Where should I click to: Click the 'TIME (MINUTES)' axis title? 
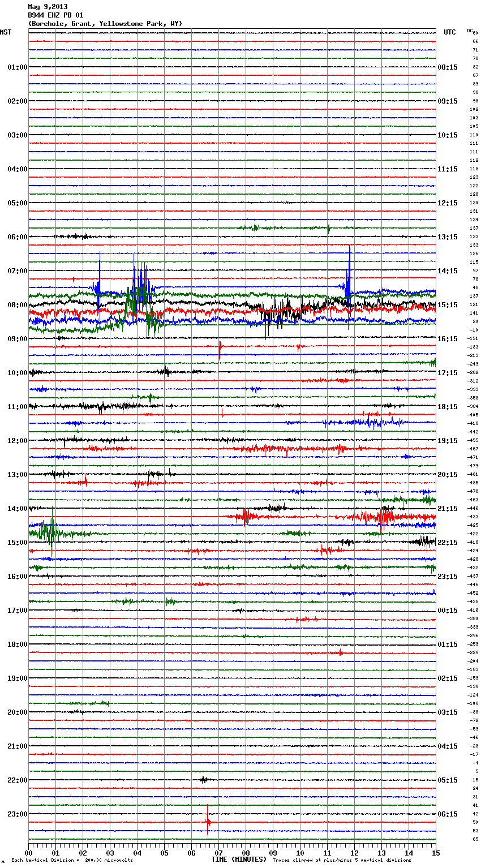click(239, 860)
